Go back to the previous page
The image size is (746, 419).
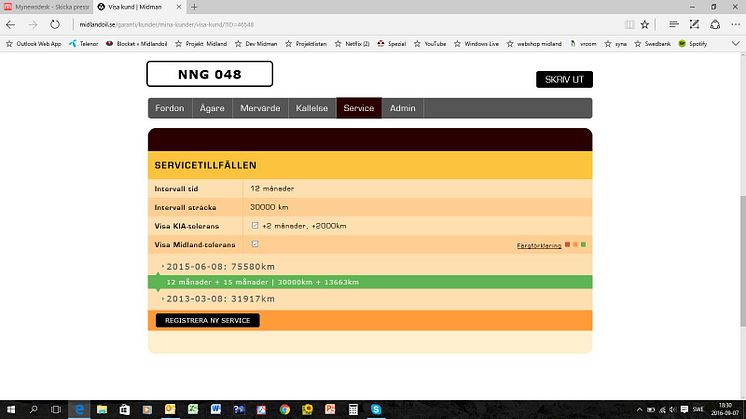click(x=10, y=25)
